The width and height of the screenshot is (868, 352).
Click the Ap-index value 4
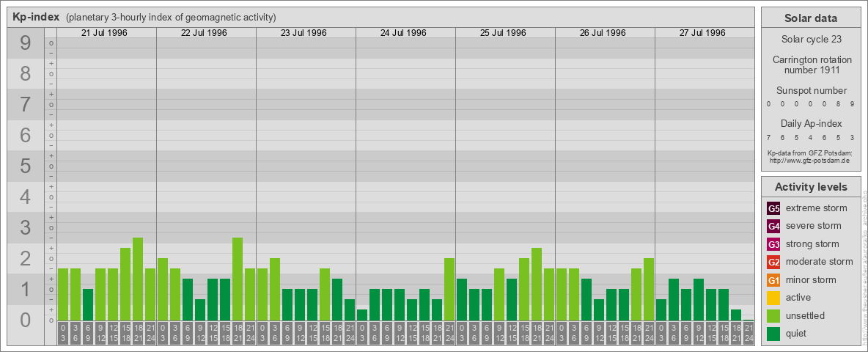(x=810, y=137)
